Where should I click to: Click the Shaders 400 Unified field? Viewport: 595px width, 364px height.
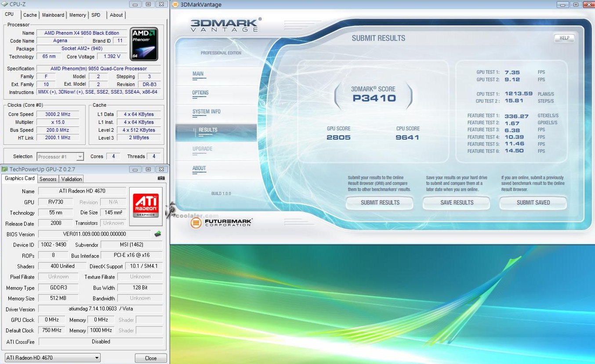point(62,266)
